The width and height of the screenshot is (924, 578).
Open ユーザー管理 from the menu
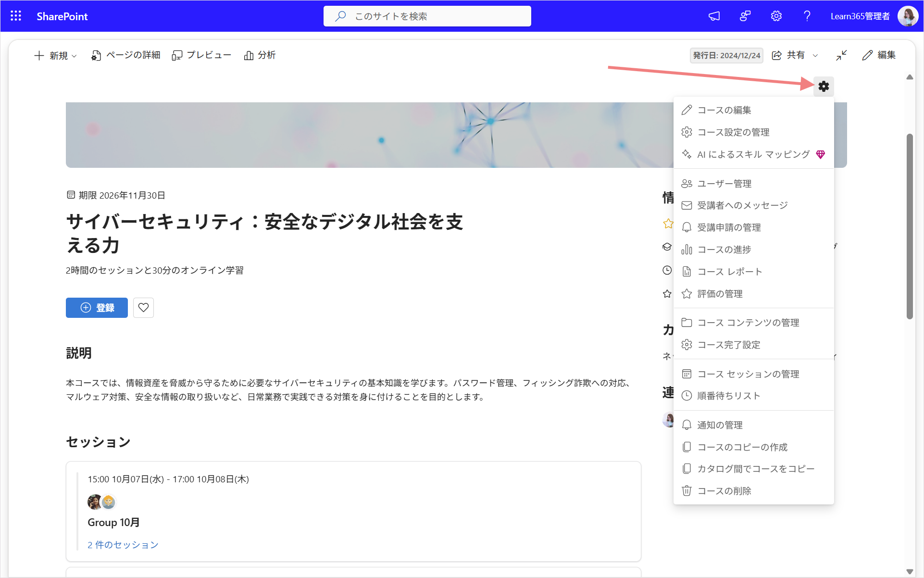point(753,184)
